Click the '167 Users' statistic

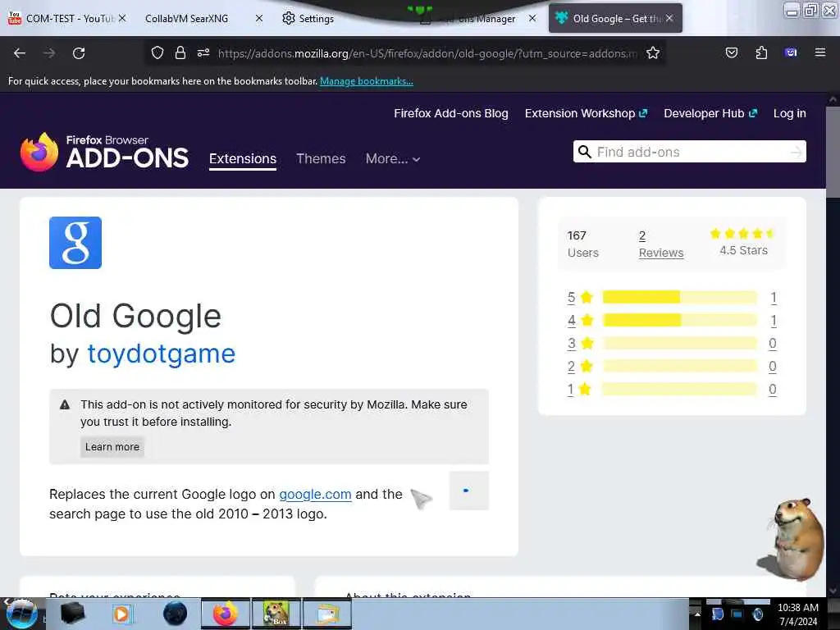click(x=583, y=244)
